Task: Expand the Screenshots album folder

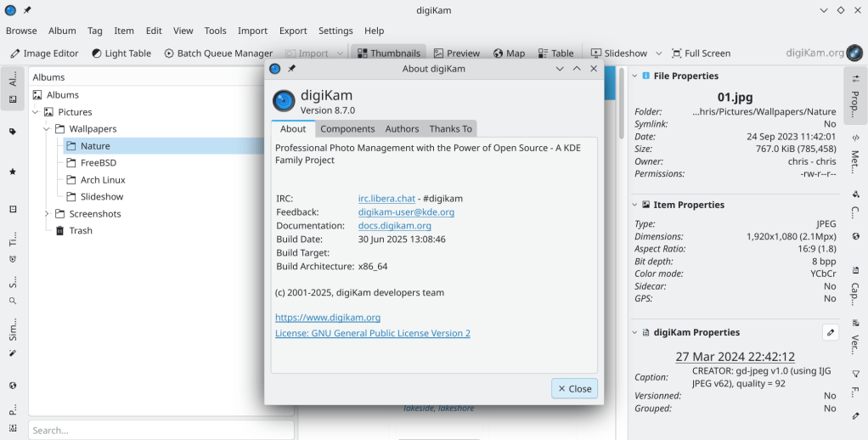Action: [47, 213]
